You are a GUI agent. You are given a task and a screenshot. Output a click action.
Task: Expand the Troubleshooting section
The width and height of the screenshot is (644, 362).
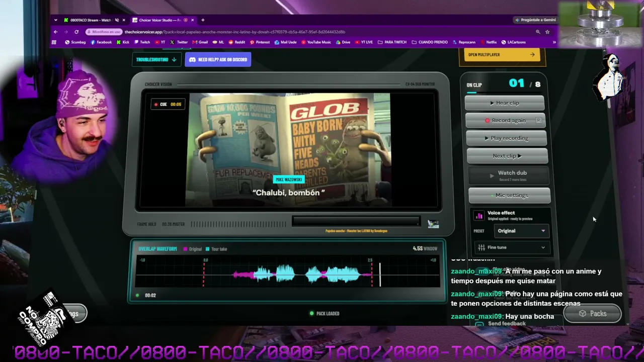[156, 59]
